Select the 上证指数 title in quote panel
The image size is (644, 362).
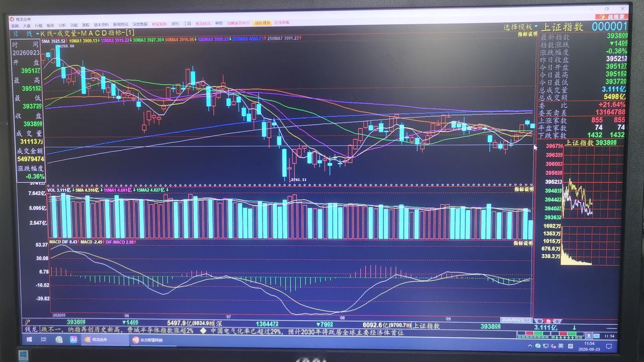pos(562,27)
